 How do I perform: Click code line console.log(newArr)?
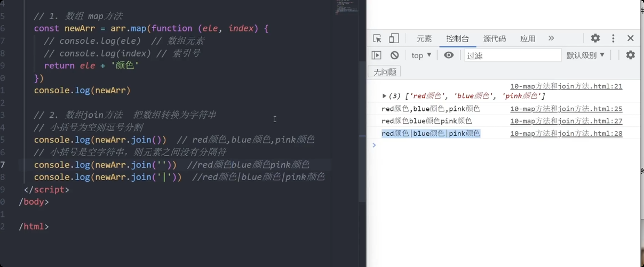coord(82,90)
